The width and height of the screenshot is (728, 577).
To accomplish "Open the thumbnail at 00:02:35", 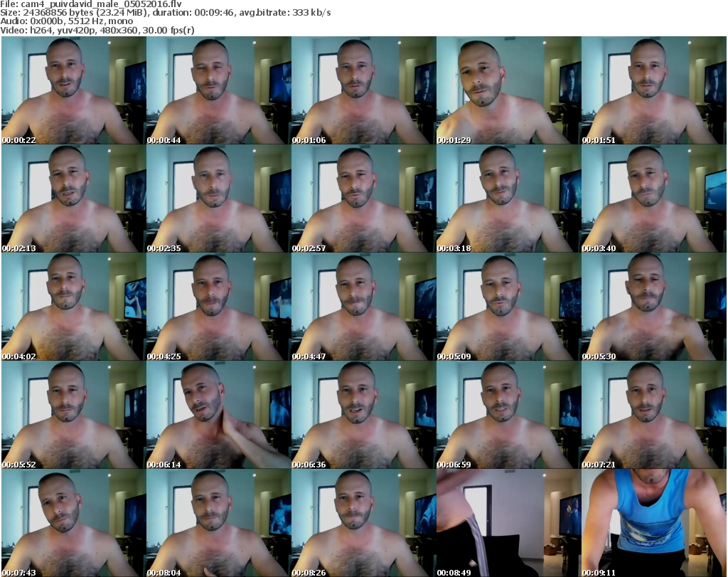I will [219, 198].
